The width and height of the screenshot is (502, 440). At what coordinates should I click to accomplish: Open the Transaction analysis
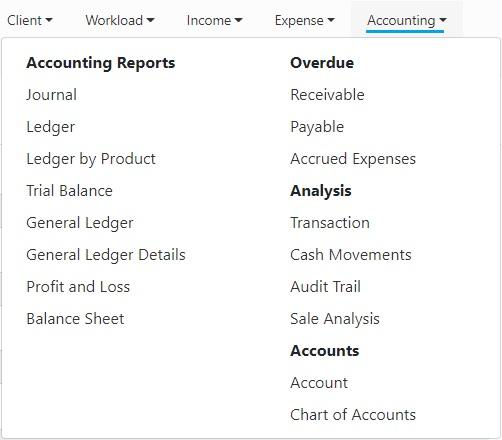[x=330, y=223]
